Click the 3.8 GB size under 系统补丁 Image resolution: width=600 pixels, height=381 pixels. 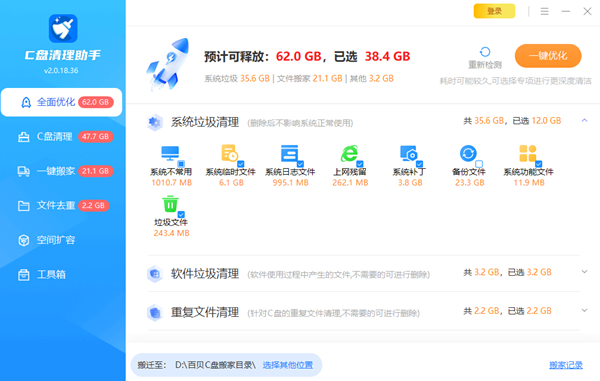[410, 183]
